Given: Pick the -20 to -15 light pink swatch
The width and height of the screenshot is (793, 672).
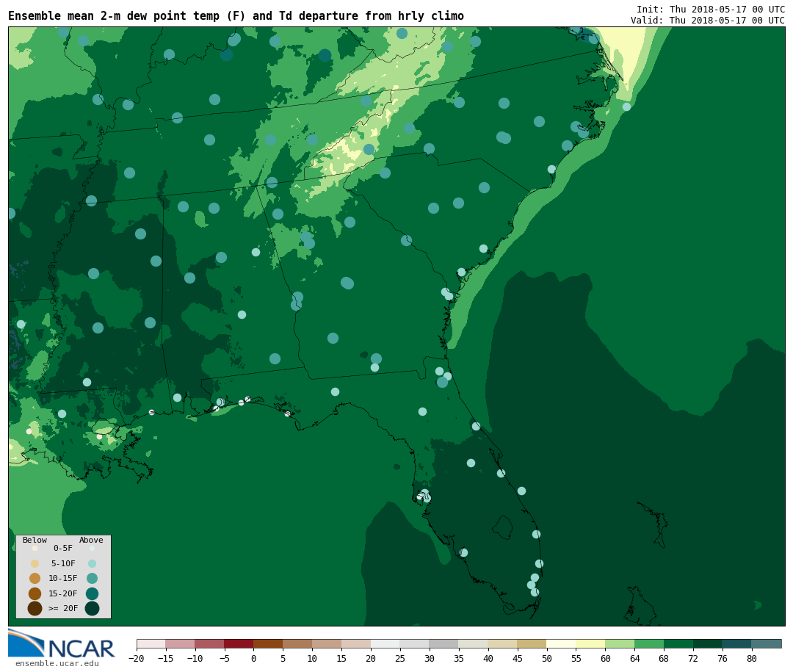Looking at the screenshot, I should point(151,643).
